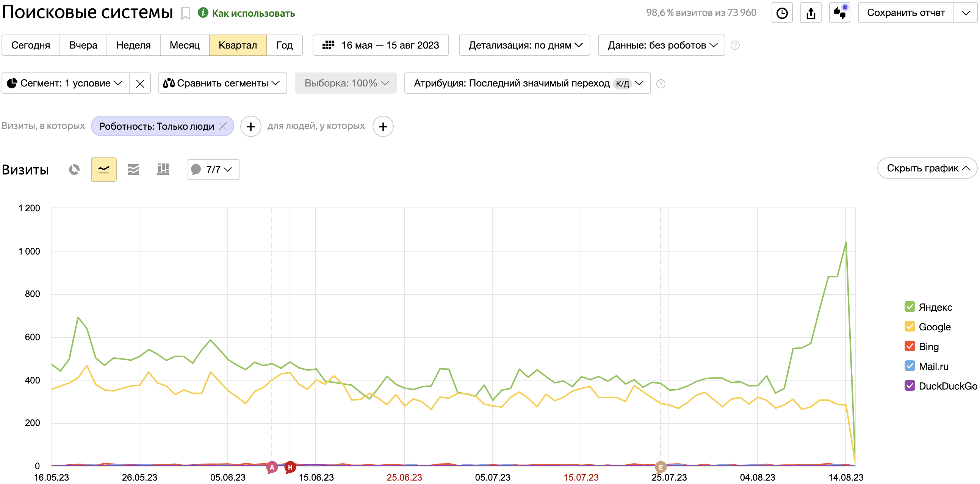The width and height of the screenshot is (980, 484).
Task: Open Атрибуция: Последний значимый переход dropdown
Action: coord(527,83)
